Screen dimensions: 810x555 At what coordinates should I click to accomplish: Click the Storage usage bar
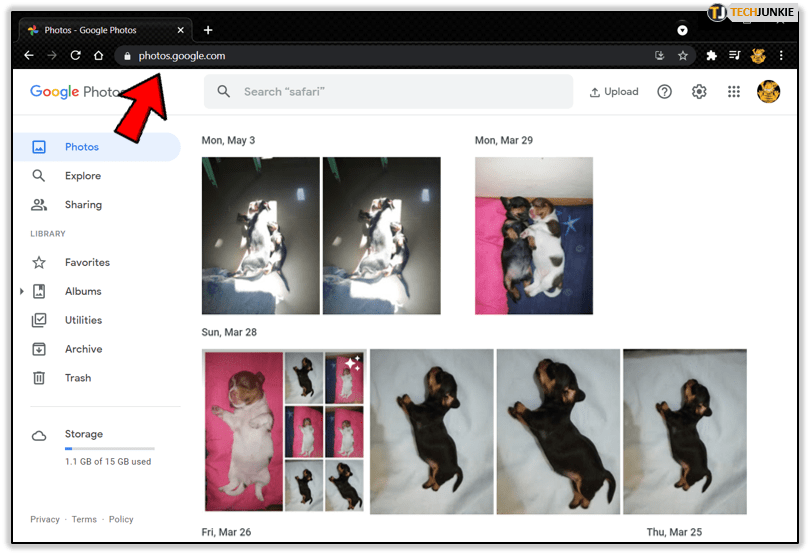pos(109,449)
